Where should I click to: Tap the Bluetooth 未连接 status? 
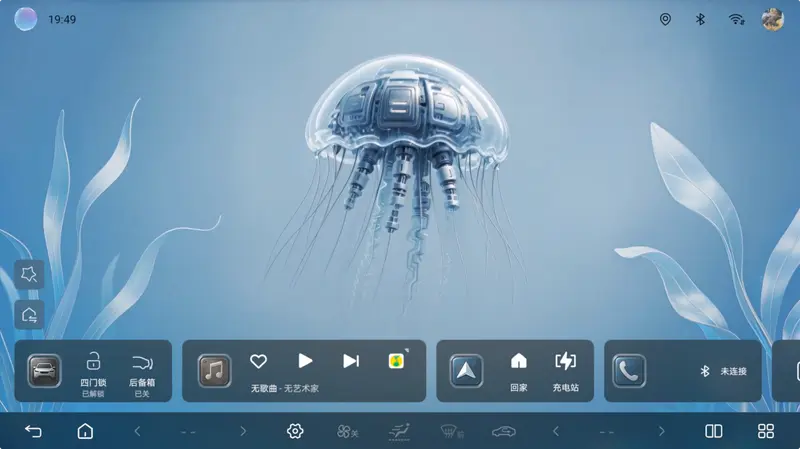pos(729,371)
